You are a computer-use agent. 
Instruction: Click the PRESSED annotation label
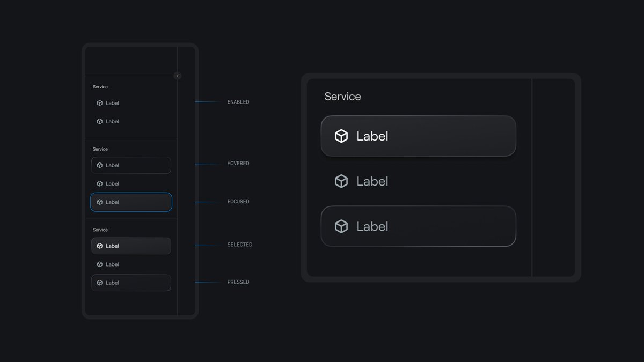pos(238,282)
